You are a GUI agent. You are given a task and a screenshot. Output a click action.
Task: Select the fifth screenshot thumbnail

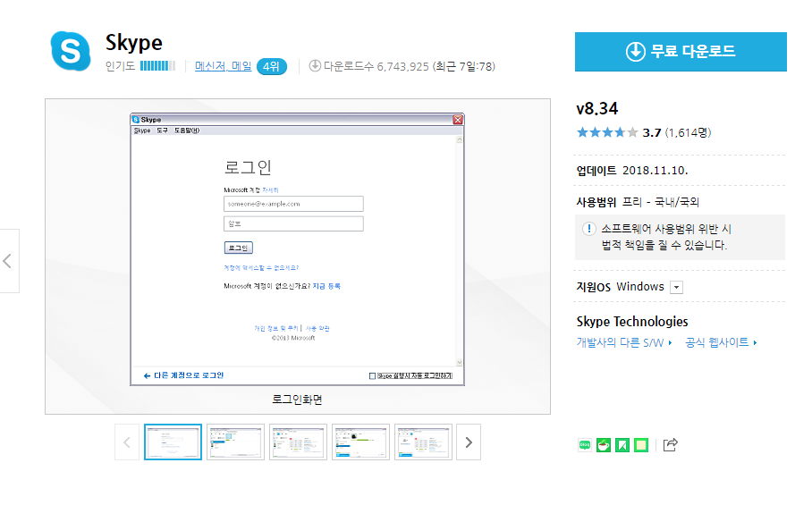click(x=424, y=442)
